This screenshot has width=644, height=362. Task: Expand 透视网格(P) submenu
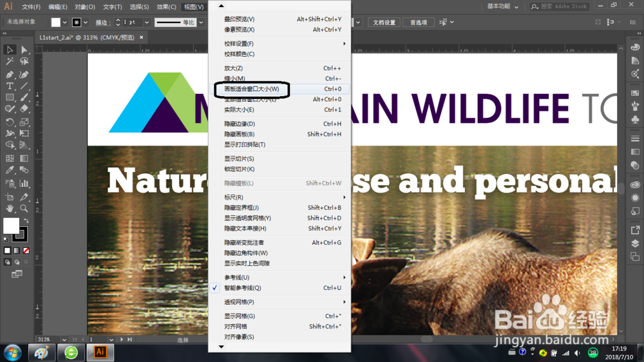279,302
